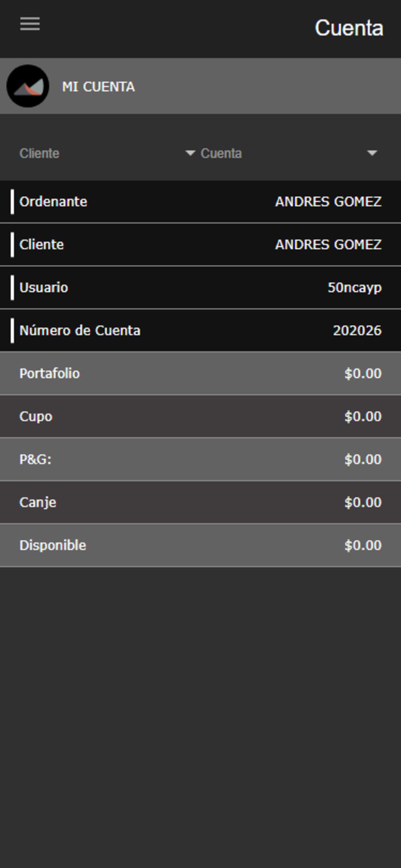The width and height of the screenshot is (401, 868).
Task: Click the username 50ncayp
Action: (x=355, y=288)
